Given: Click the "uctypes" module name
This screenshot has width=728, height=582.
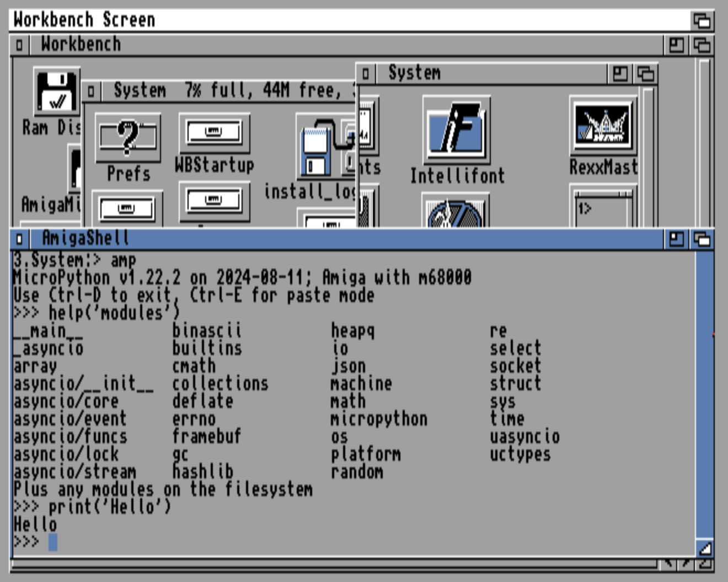Looking at the screenshot, I should pyautogui.click(x=521, y=454).
